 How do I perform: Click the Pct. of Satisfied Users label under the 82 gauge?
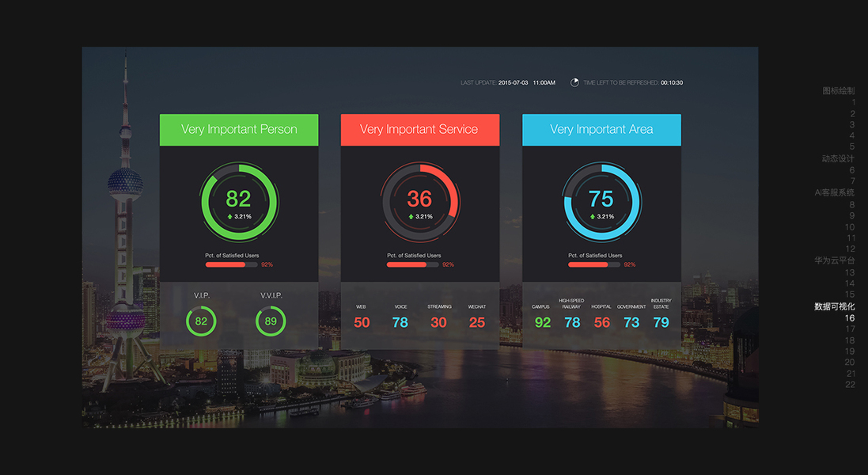coord(232,255)
